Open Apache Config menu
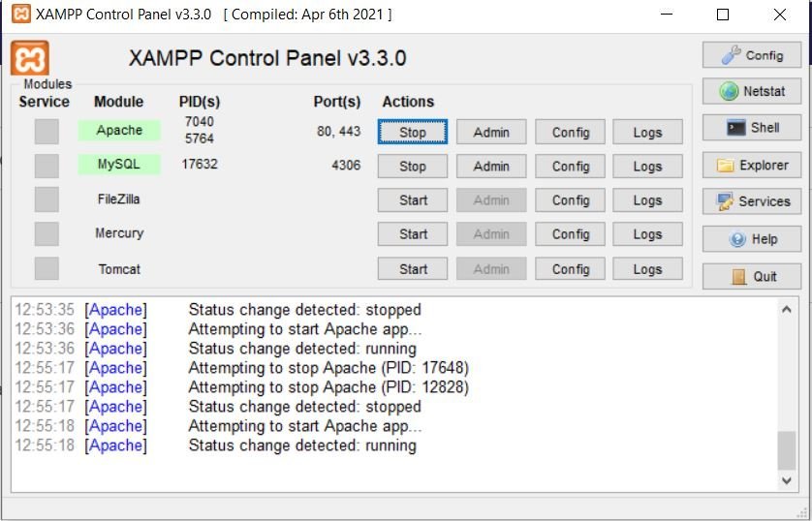Screen dimensions: 812x521 pos(570,132)
